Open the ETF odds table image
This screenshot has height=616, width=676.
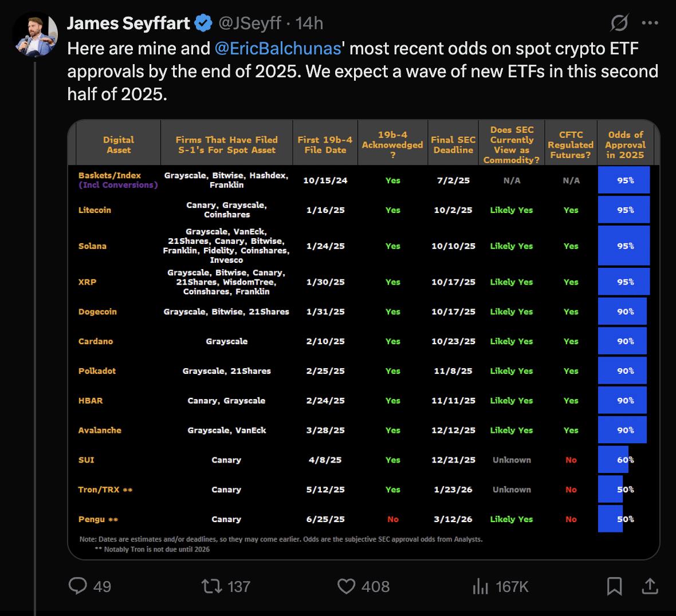tap(363, 339)
